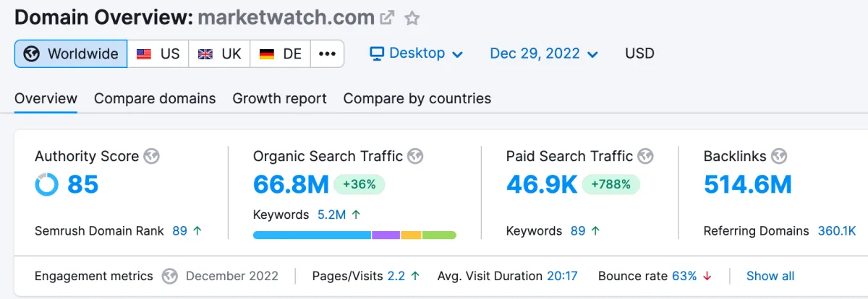Click blue segment of keywords distribution bar
The width and height of the screenshot is (868, 299).
click(x=312, y=235)
